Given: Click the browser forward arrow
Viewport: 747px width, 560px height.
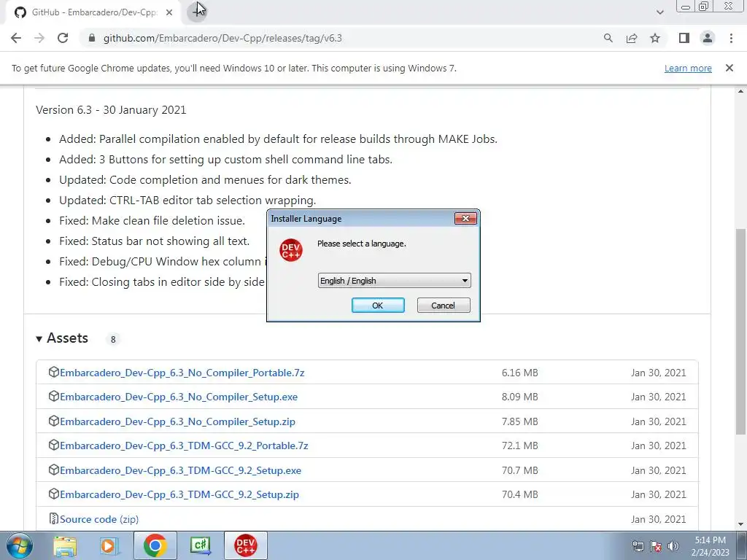Looking at the screenshot, I should [39, 38].
